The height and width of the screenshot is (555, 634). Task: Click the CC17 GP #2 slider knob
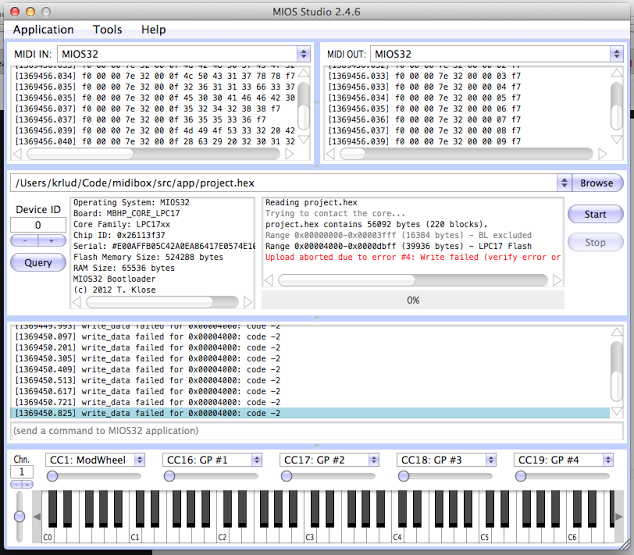287,477
